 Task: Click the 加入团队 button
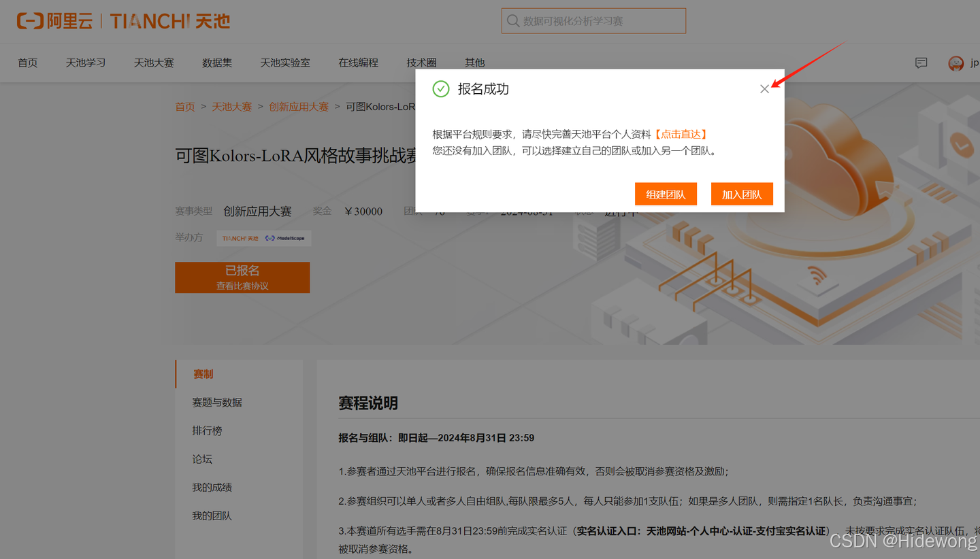[x=742, y=194]
